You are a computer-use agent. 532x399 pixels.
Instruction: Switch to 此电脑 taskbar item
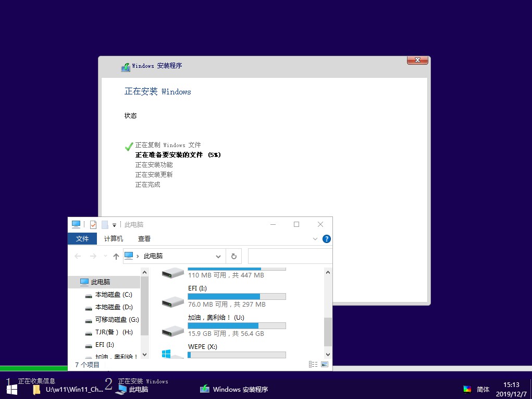pos(132,390)
